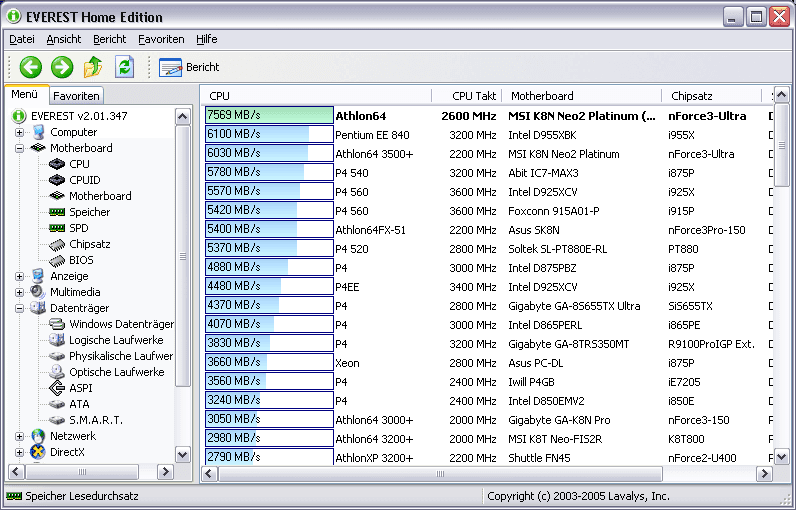Viewport: 796px width, 510px height.
Task: Click tree panel horizontal scroll right arrow
Action: (x=164, y=472)
